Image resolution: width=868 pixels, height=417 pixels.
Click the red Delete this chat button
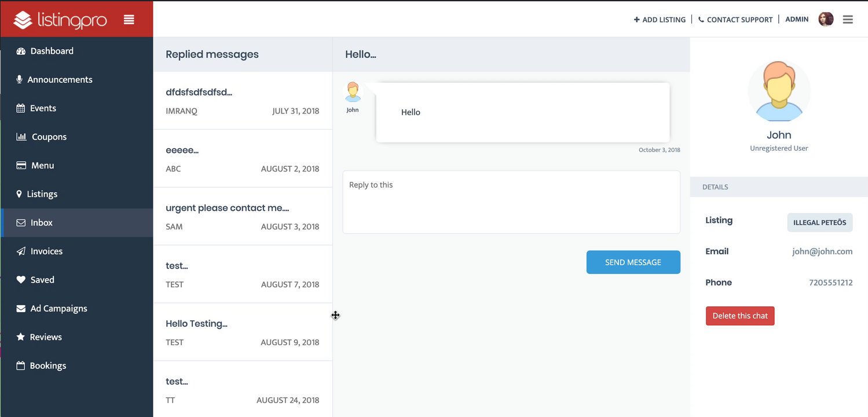[x=740, y=316]
